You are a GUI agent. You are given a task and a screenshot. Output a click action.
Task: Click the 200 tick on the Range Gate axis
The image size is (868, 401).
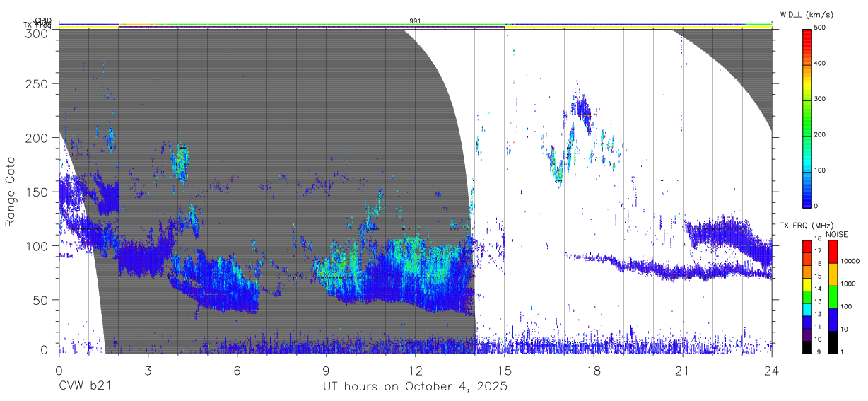point(36,138)
